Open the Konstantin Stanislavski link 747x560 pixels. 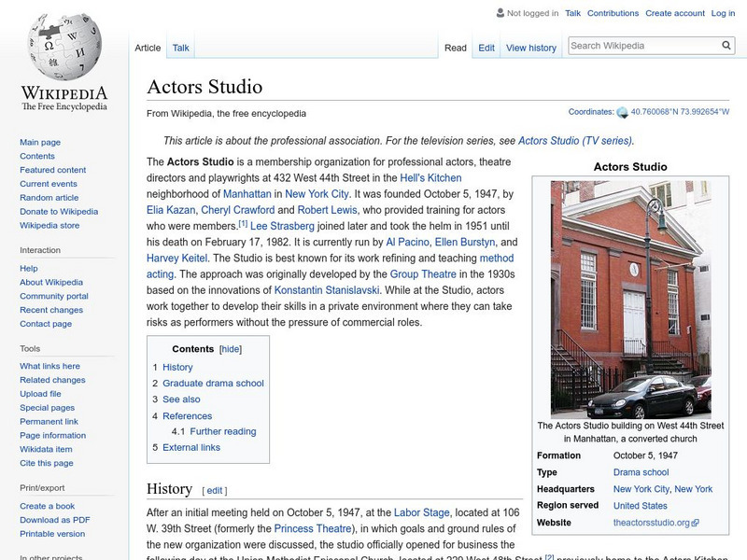point(327,290)
